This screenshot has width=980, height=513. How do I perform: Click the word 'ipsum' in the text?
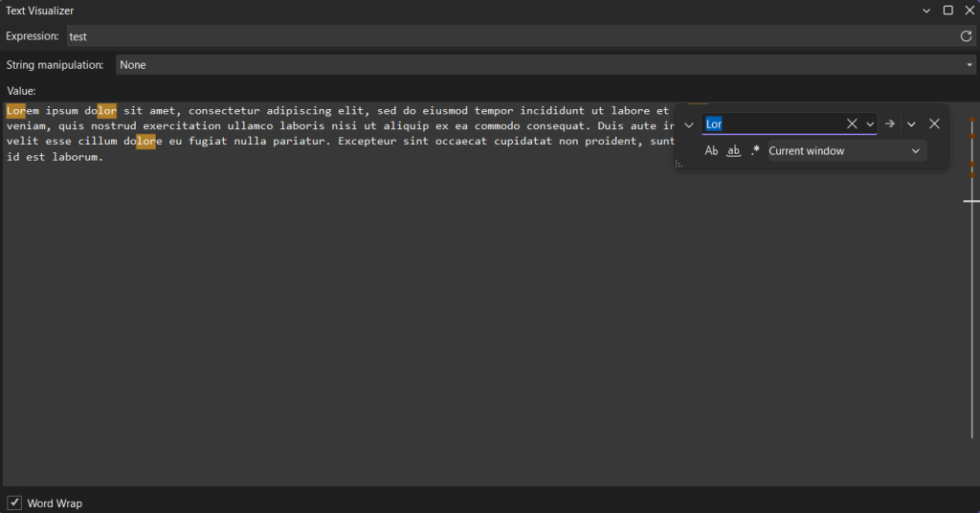click(x=62, y=111)
